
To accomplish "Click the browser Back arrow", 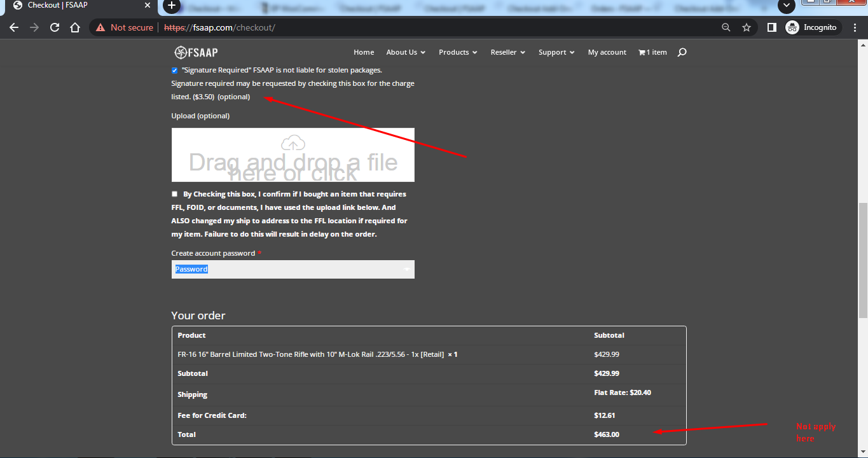I will pyautogui.click(x=14, y=27).
